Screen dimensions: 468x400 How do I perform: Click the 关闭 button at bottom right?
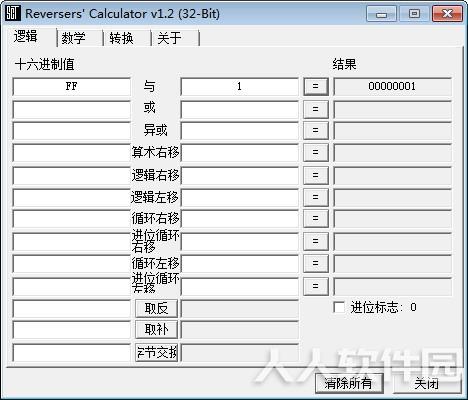(x=427, y=383)
